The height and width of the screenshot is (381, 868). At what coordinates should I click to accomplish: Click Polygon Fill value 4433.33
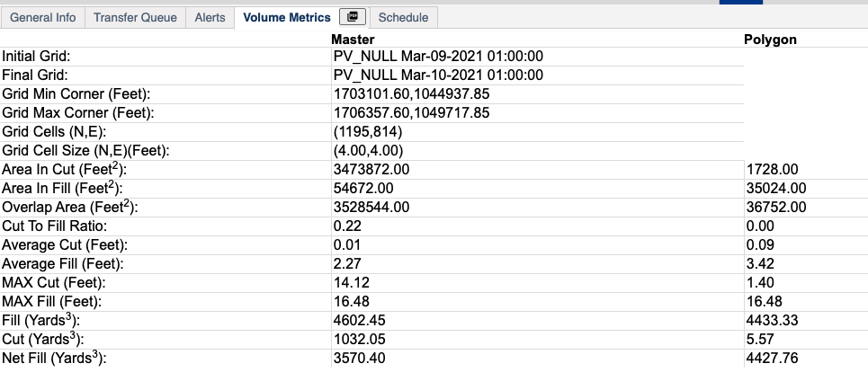point(772,321)
